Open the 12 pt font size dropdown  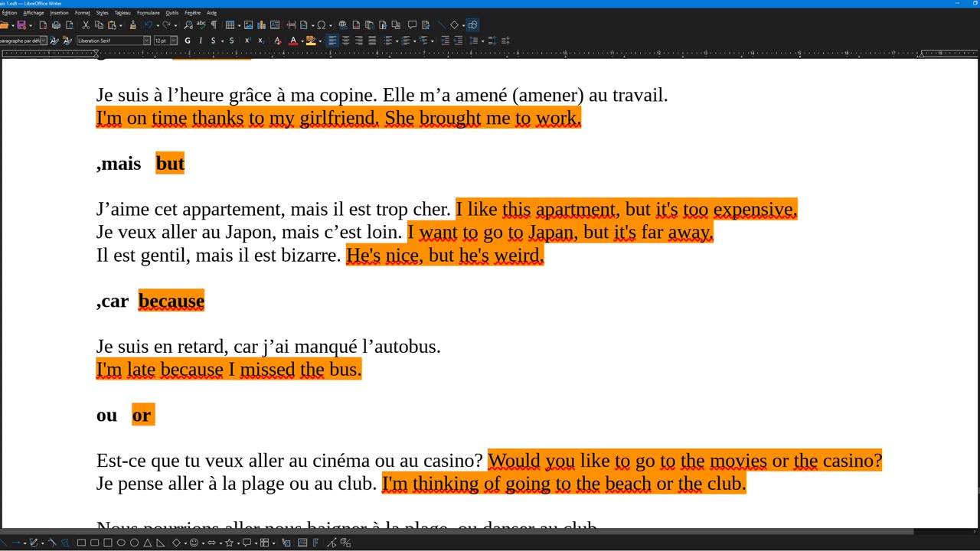point(174,41)
